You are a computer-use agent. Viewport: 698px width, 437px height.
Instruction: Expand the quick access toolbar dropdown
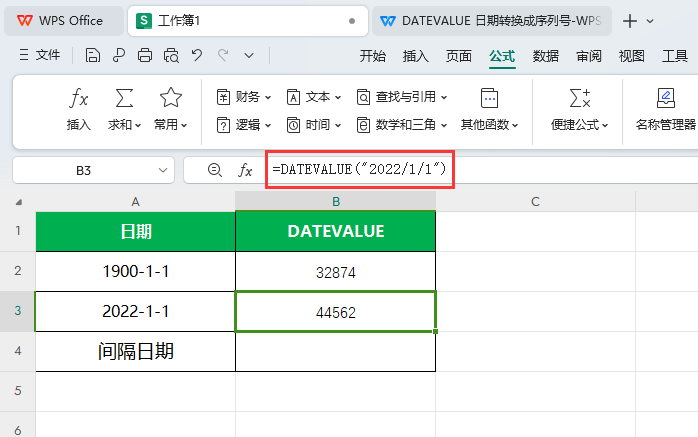[249, 56]
